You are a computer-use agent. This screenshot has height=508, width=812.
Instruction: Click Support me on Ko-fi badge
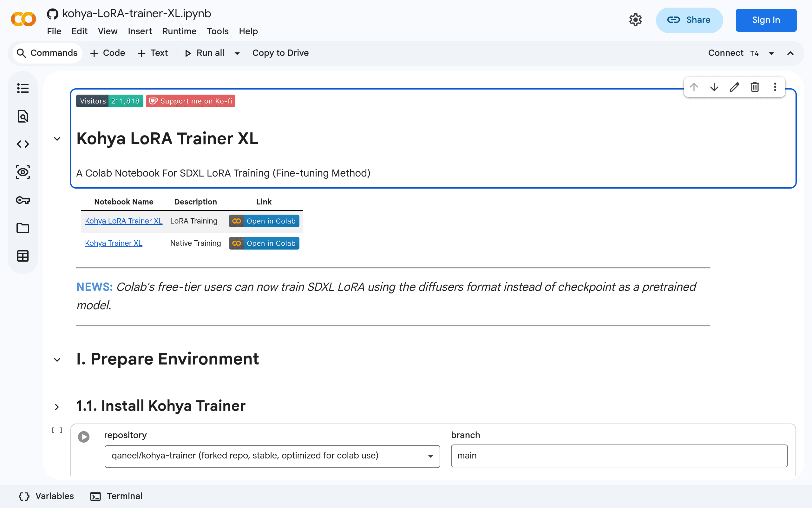[191, 101]
